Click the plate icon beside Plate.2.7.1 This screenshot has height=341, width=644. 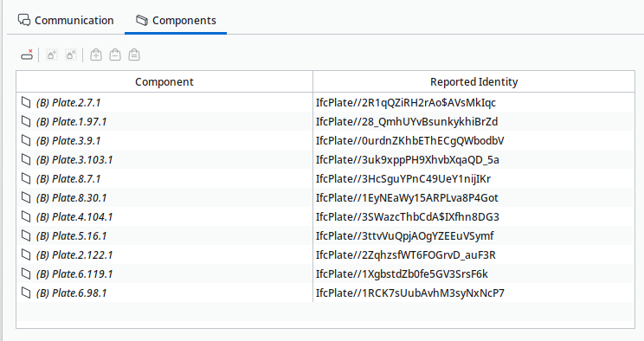point(26,102)
